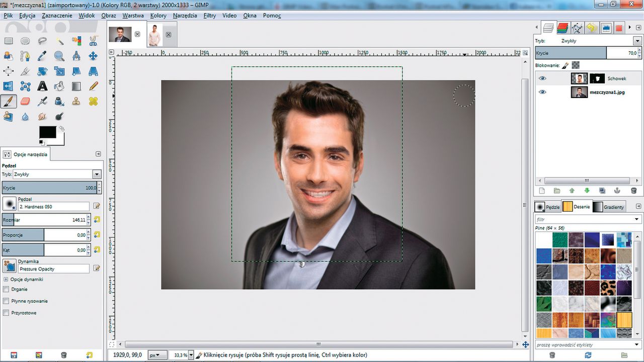Select the Rectangle Select tool
This screenshot has width=644, height=362.
[9, 40]
